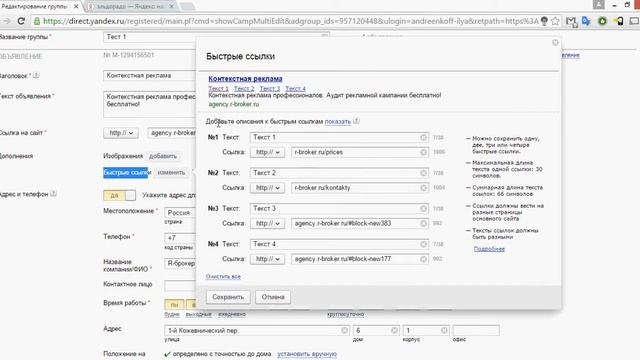The image size is (640, 360).
Task: Click the круглосуточно link
Action: coord(345,314)
